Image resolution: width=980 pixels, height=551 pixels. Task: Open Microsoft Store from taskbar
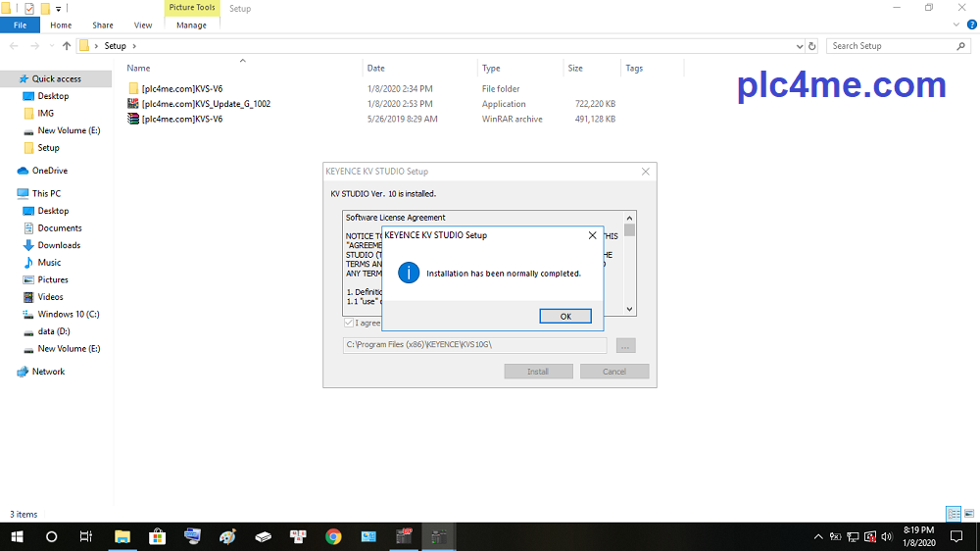point(157,536)
